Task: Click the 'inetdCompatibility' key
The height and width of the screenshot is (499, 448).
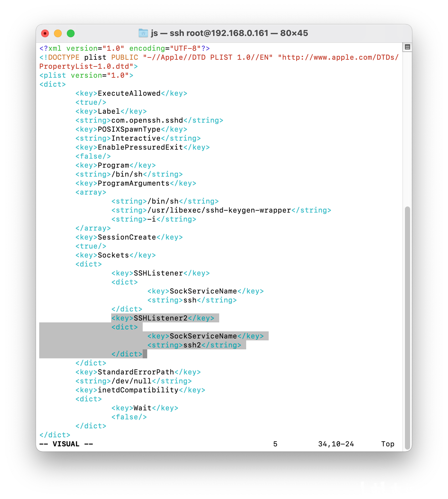Action: [138, 390]
